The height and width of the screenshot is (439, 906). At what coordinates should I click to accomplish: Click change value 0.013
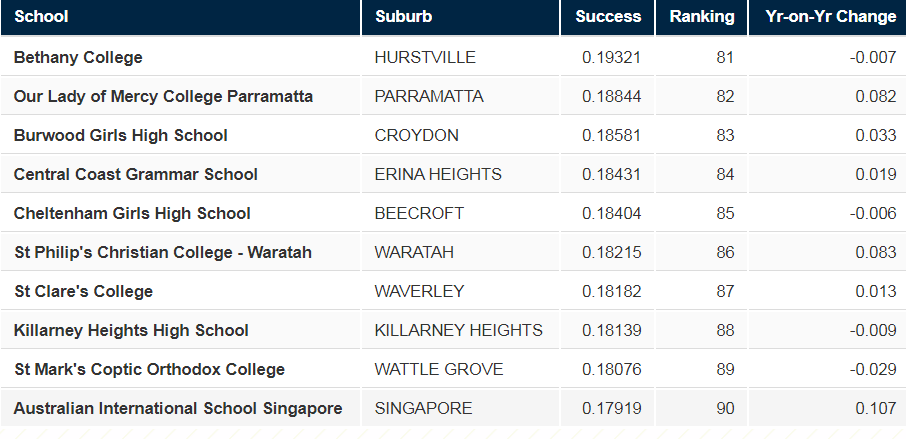[876, 291]
